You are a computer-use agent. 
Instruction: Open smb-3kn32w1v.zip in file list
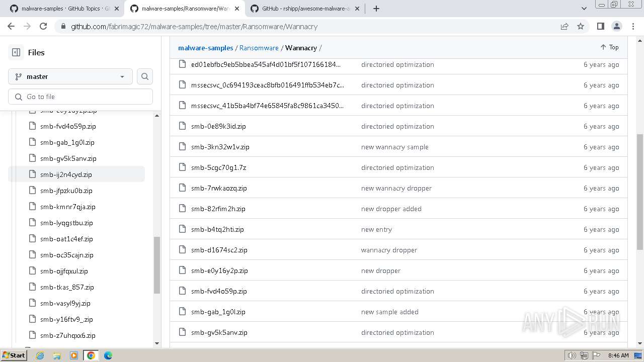tap(220, 147)
